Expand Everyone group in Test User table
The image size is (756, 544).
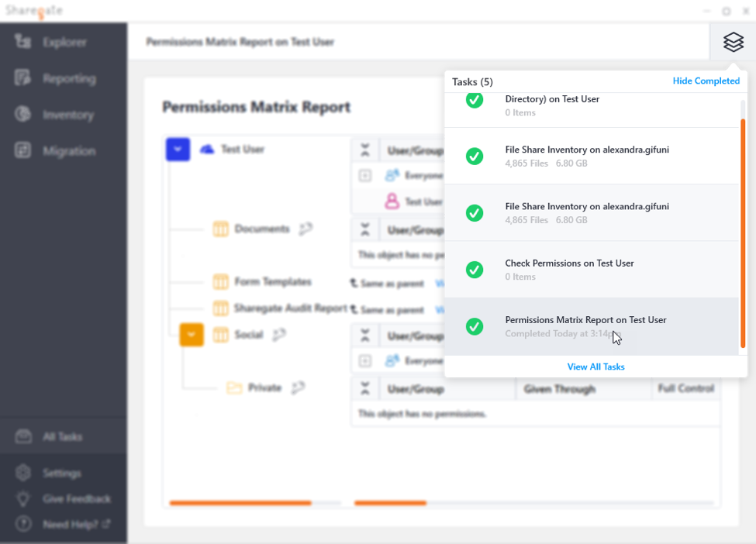(x=365, y=175)
